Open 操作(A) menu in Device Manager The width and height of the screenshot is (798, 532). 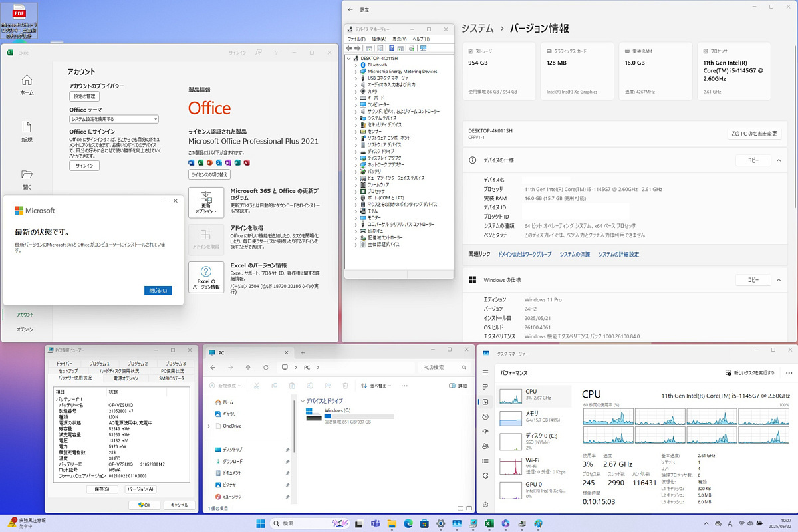point(379,39)
